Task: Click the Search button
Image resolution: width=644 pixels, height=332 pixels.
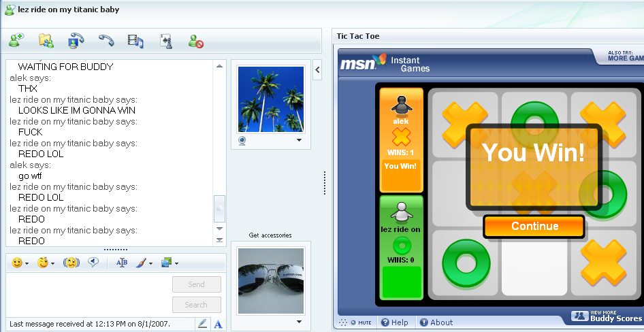Action: point(196,305)
